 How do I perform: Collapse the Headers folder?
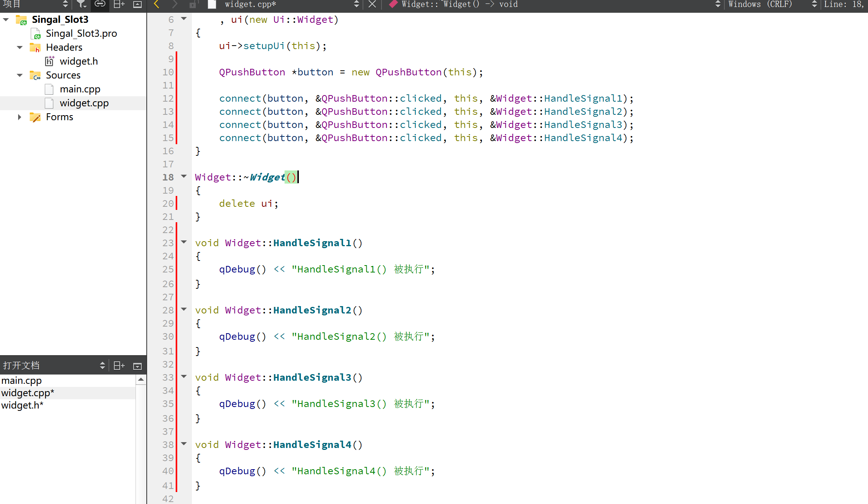[20, 48]
